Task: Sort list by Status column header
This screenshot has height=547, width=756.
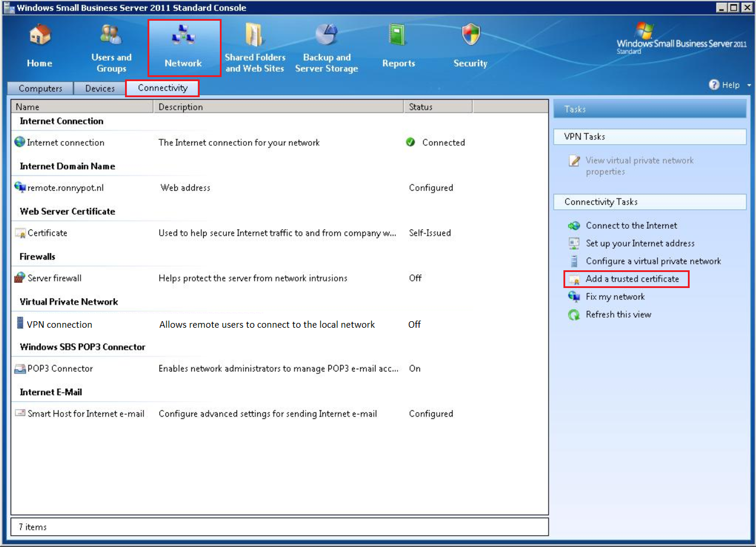Action: [438, 107]
